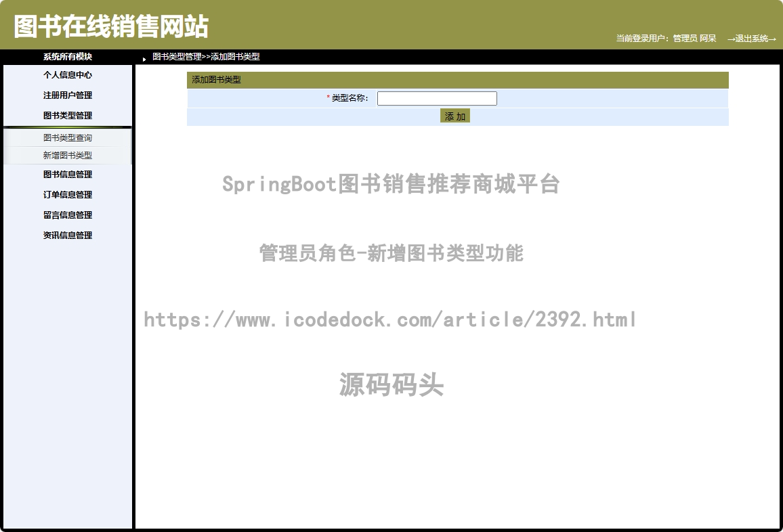
Task: Expand 注册用户管理 module
Action: (68, 95)
